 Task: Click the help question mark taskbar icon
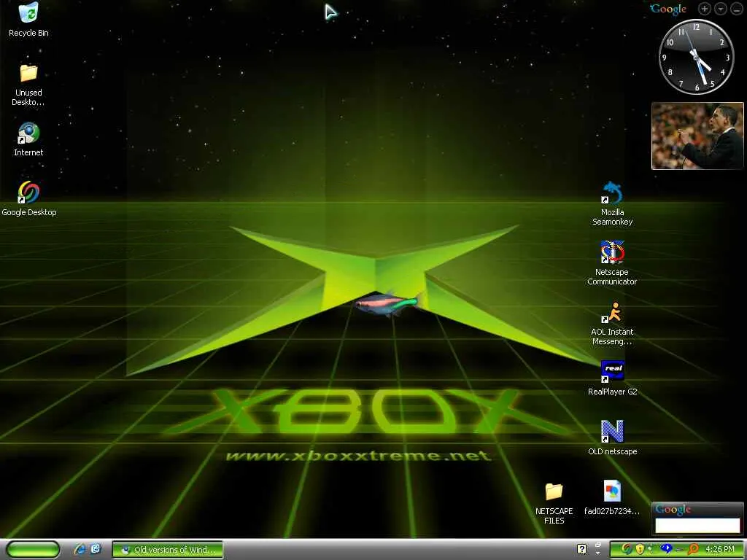pos(581,549)
